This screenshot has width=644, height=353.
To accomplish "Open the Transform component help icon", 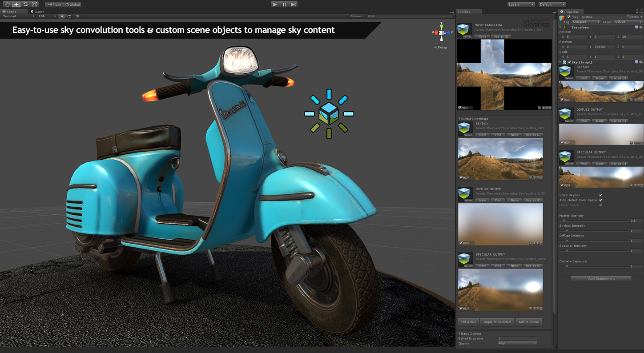I will point(636,28).
